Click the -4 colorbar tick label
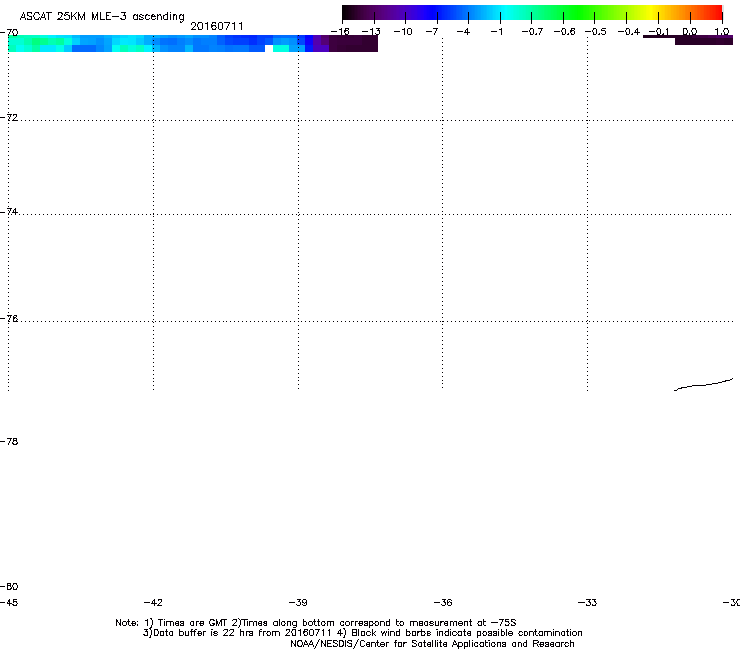740x650 pixels. [463, 32]
